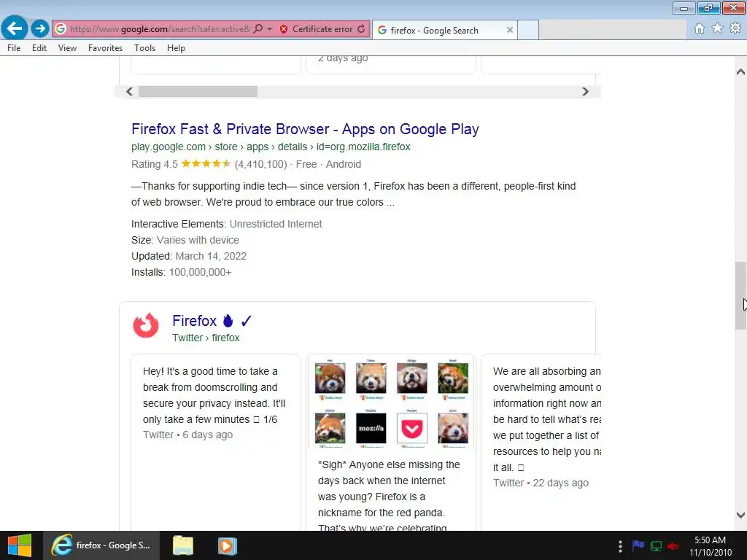Open Firefox Fast & Private Browser link
Screen dimensions: 747x560
click(x=305, y=129)
